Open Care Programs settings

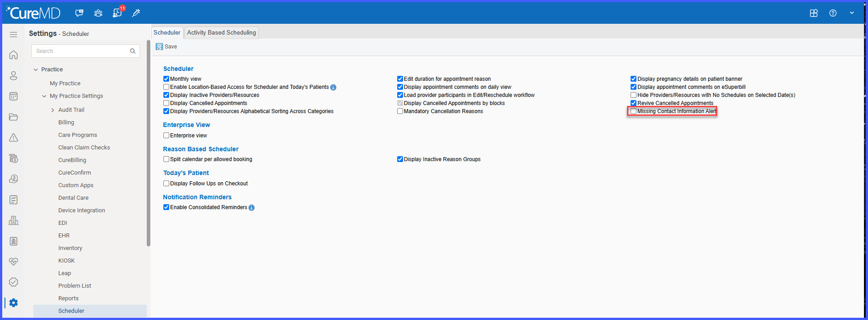pos(78,135)
